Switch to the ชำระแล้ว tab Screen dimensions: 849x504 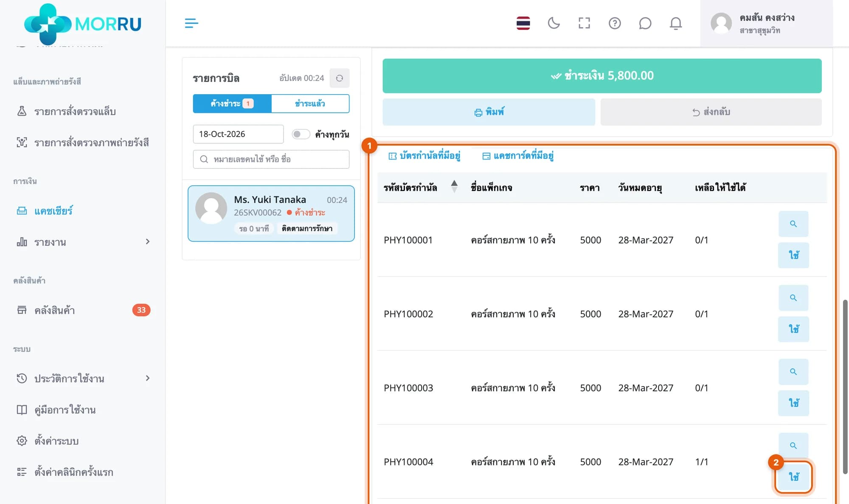[x=310, y=104]
